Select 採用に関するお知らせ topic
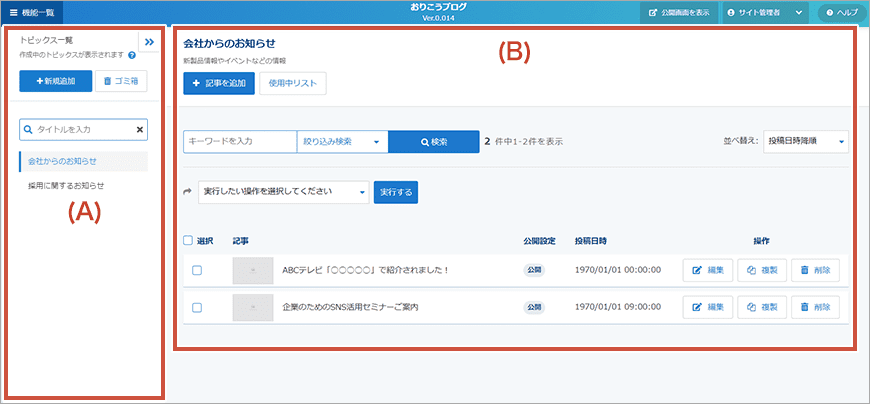Viewport: 870px width, 404px height. [66, 186]
